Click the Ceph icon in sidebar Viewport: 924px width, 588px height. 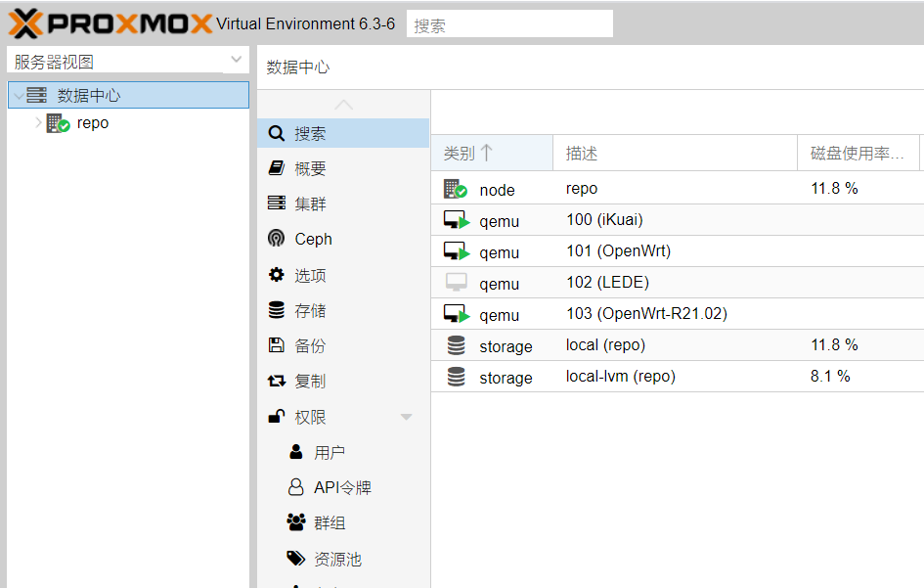pyautogui.click(x=277, y=239)
